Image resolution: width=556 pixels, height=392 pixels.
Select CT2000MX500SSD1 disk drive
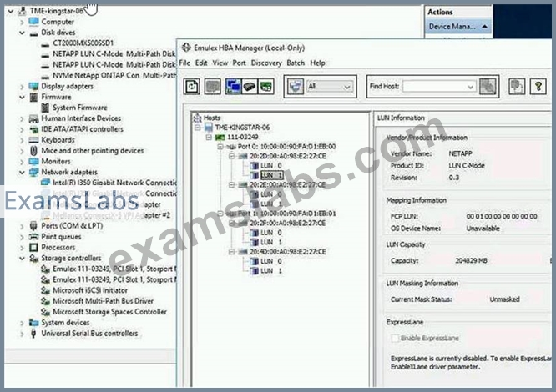tap(83, 43)
